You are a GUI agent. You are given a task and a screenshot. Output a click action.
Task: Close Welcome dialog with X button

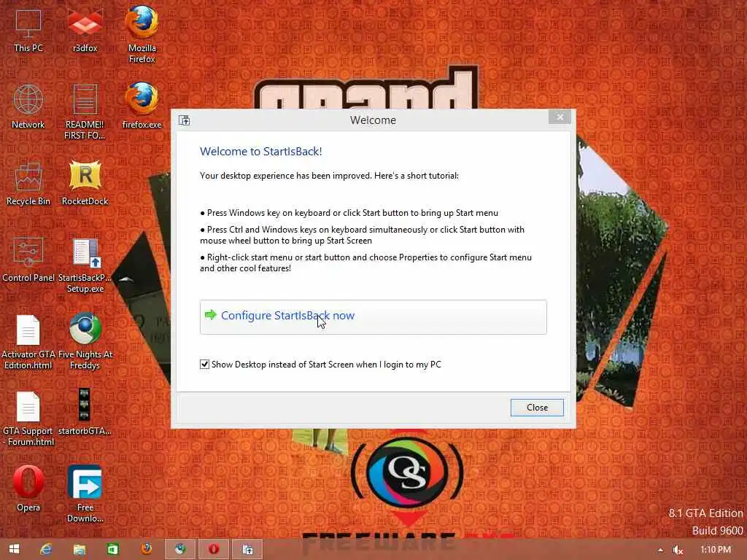pos(560,117)
